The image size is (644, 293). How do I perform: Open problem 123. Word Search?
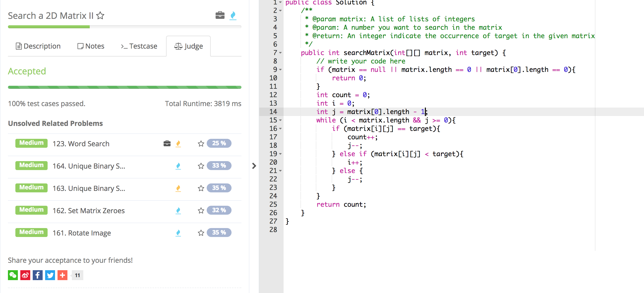(x=81, y=144)
